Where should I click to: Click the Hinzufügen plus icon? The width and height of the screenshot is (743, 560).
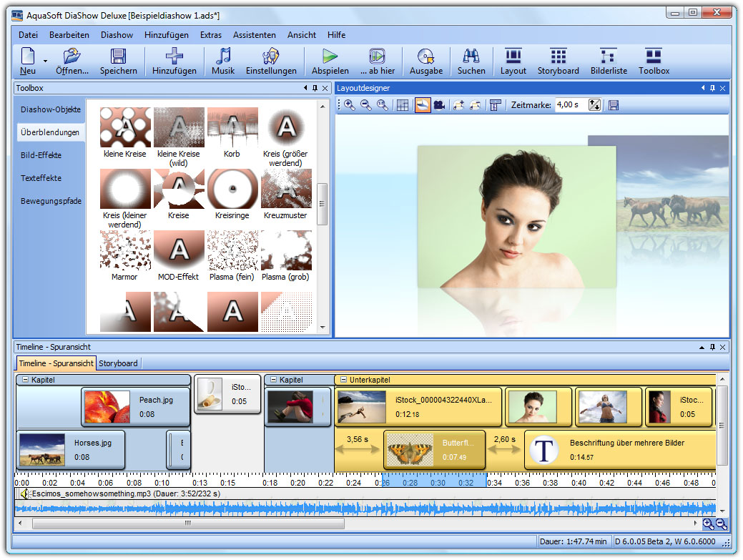(x=174, y=57)
